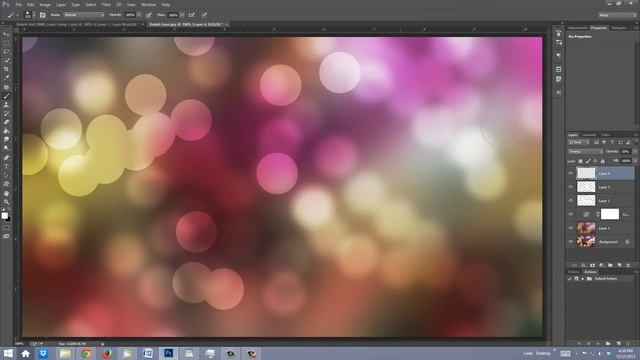Select the Hand tool
Image resolution: width=640 pixels, height=360 pixels.
(6, 193)
